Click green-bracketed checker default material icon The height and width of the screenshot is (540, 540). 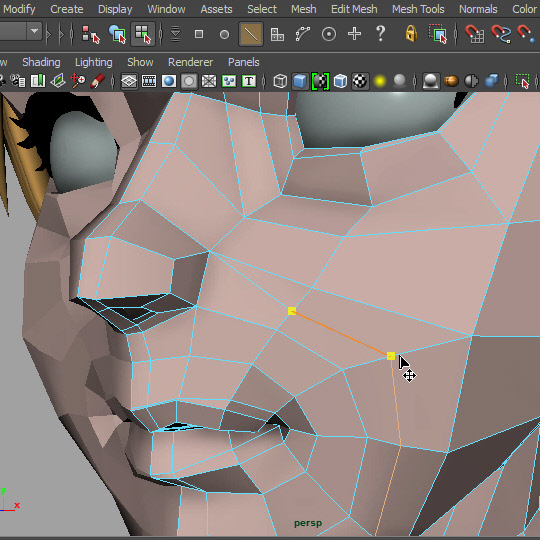pyautogui.click(x=320, y=82)
